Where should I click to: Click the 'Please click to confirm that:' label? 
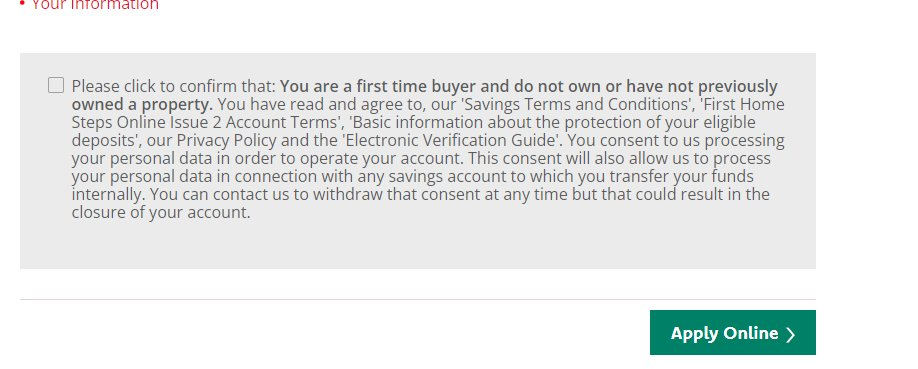tap(173, 87)
